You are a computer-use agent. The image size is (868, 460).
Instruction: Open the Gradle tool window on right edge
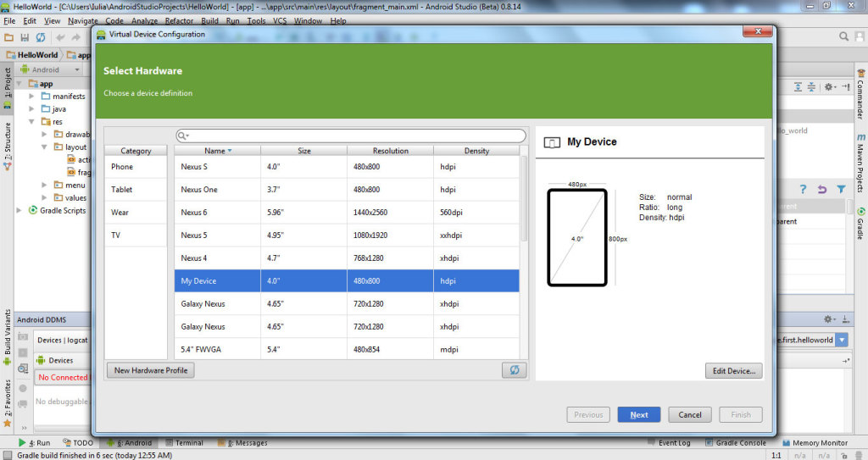click(861, 223)
